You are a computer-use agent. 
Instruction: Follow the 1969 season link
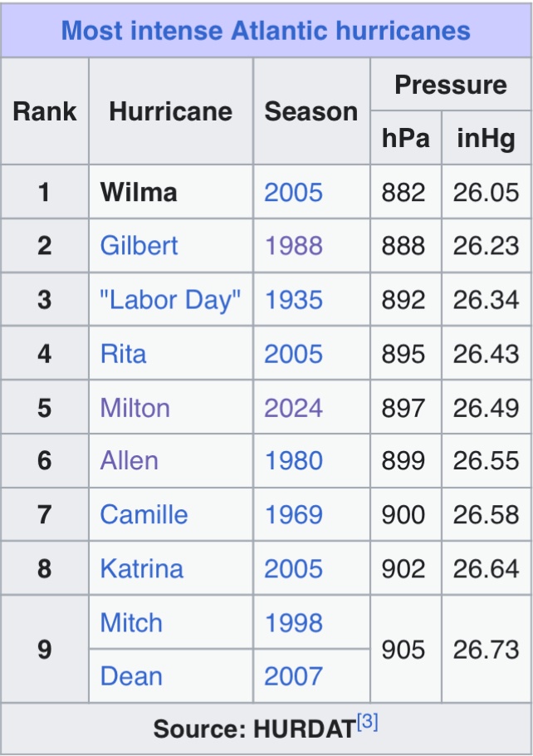tap(293, 515)
